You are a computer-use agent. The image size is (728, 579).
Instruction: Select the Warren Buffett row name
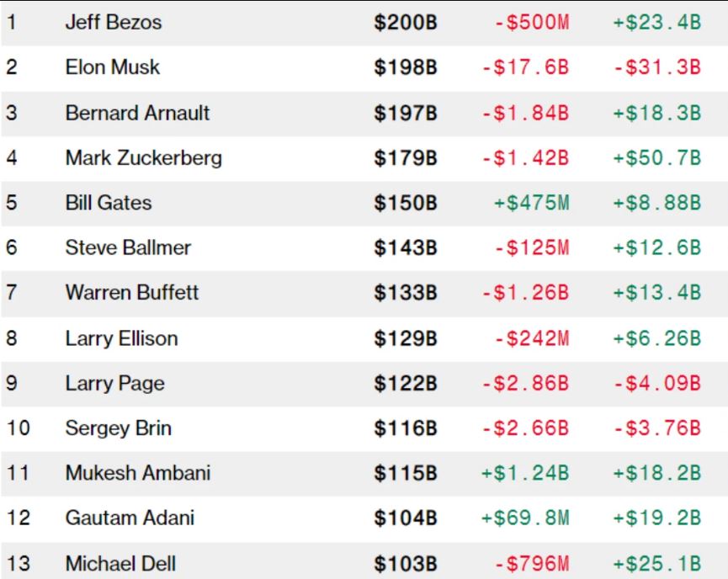131,293
